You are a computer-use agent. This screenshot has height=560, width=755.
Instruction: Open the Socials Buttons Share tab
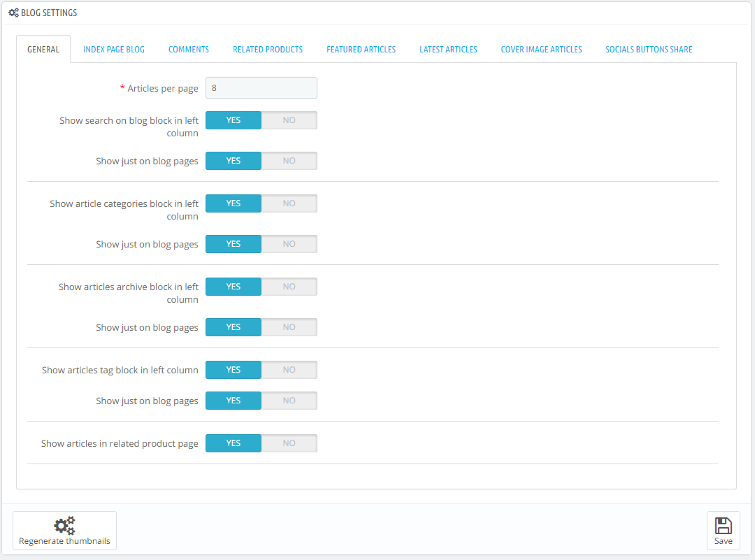(649, 49)
